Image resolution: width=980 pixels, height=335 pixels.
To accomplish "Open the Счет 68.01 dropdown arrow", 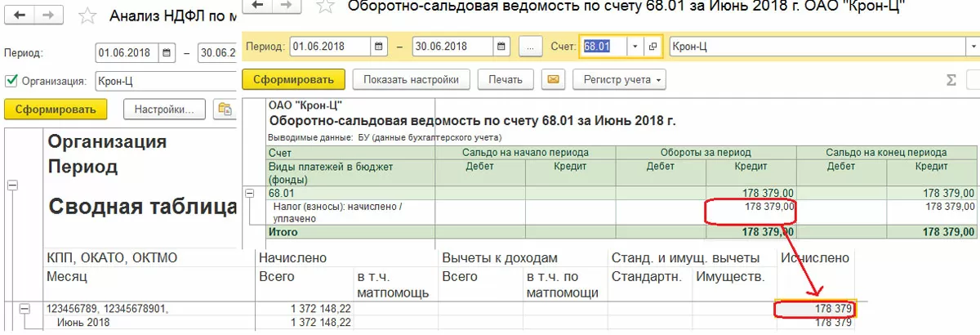I will tap(635, 47).
